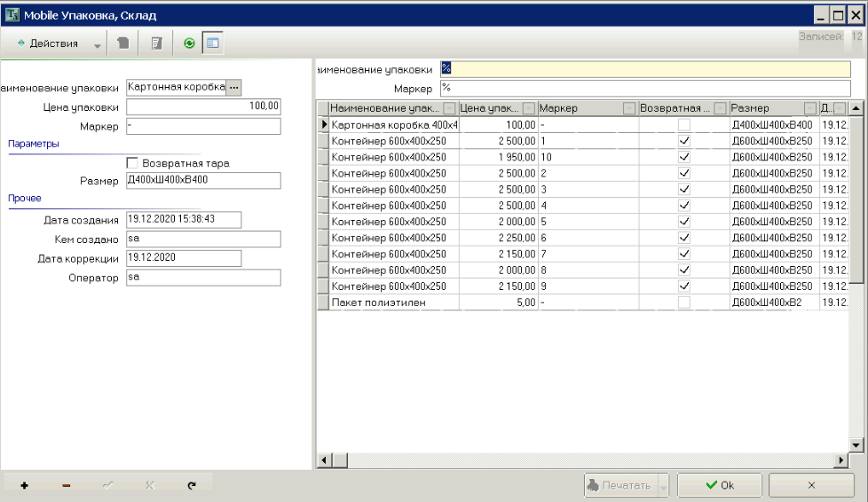Screen dimensions: 868x502
Task: Toggle returnable checkbox in Картонная коробка row
Action: pos(684,125)
